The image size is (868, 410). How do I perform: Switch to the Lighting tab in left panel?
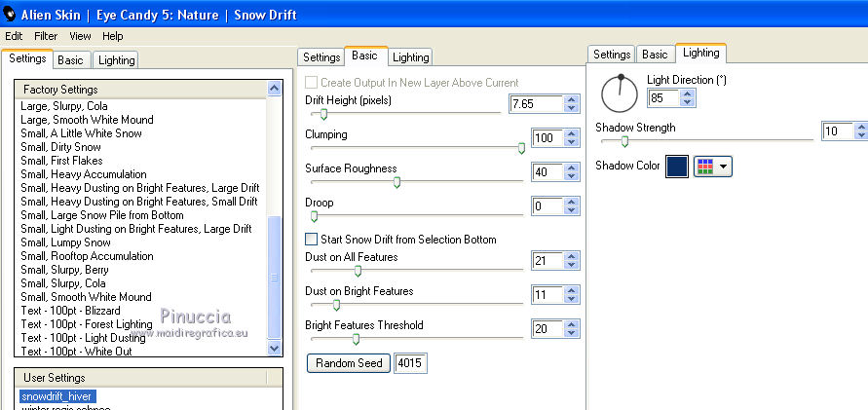click(x=116, y=60)
